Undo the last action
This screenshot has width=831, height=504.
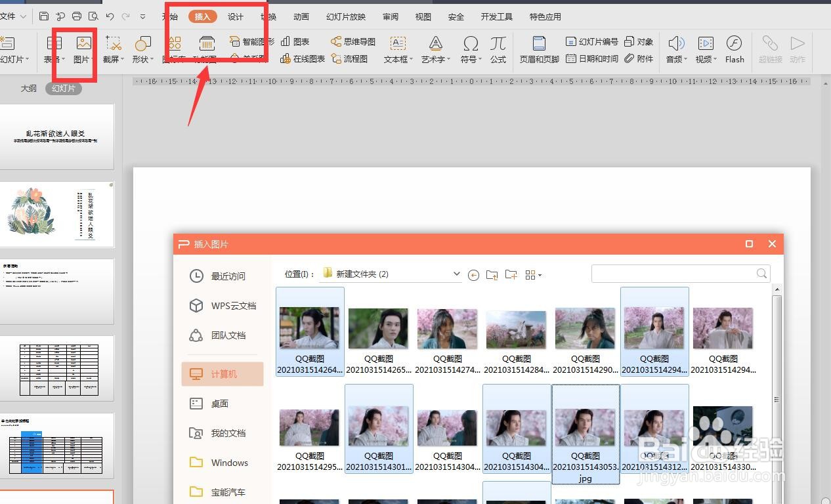point(110,16)
